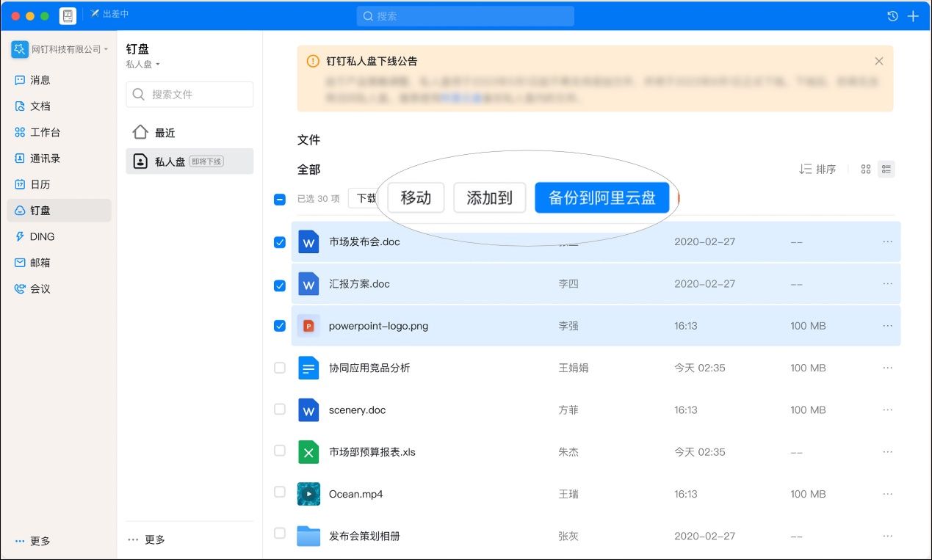Toggle the select-all checkbox
This screenshot has width=932, height=560.
(280, 199)
